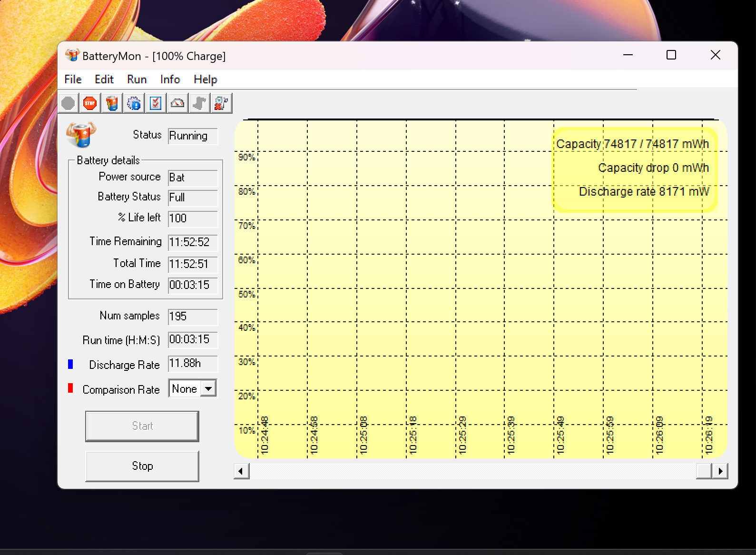Minimize the BatteryMon window
Viewport: 756px width, 555px height.
tap(628, 55)
